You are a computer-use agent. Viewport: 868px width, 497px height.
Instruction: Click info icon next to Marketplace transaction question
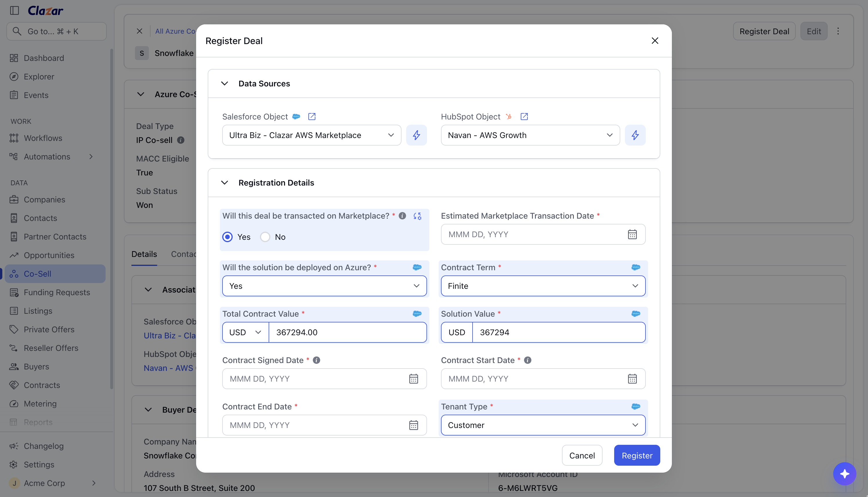click(402, 216)
